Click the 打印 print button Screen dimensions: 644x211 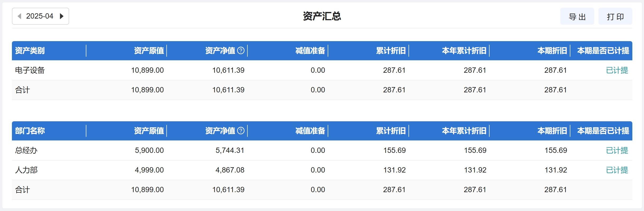[615, 16]
